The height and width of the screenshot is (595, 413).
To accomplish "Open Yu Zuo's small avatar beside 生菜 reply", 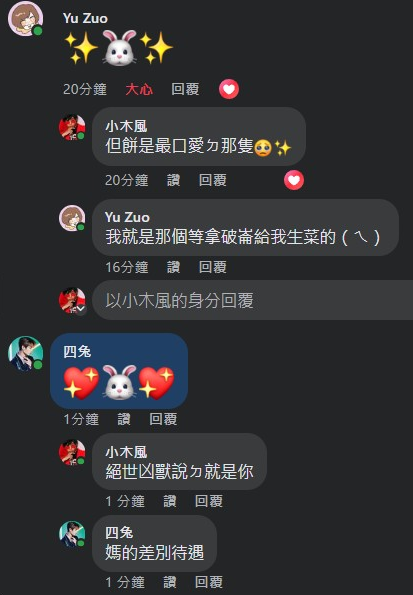I will (x=72, y=218).
